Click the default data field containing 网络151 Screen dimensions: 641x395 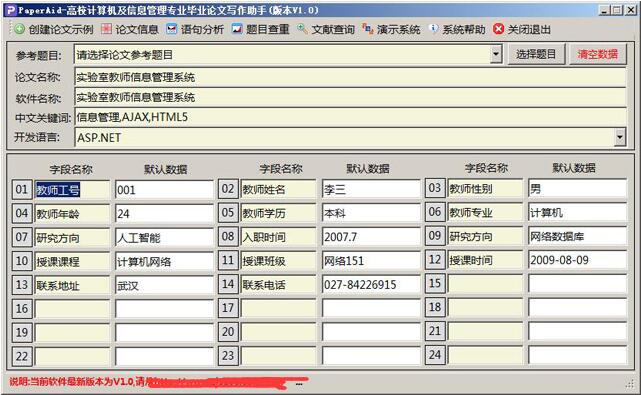[371, 260]
